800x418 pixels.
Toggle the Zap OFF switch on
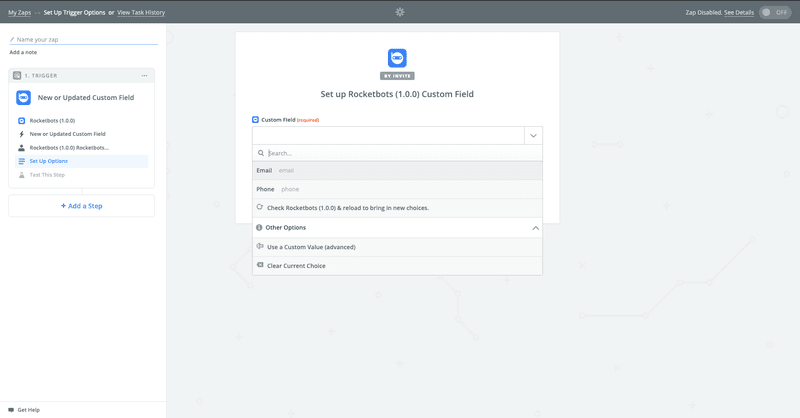[775, 12]
